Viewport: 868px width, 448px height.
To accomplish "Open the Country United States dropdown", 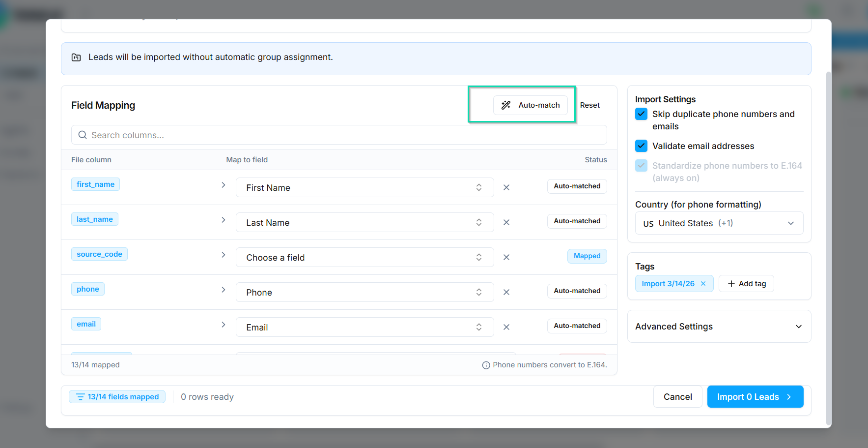I will 719,223.
